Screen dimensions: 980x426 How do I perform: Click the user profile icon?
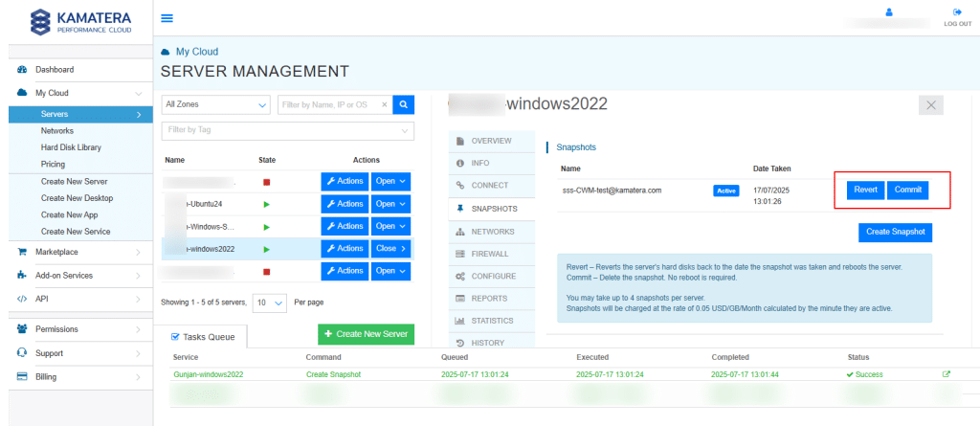coord(888,12)
